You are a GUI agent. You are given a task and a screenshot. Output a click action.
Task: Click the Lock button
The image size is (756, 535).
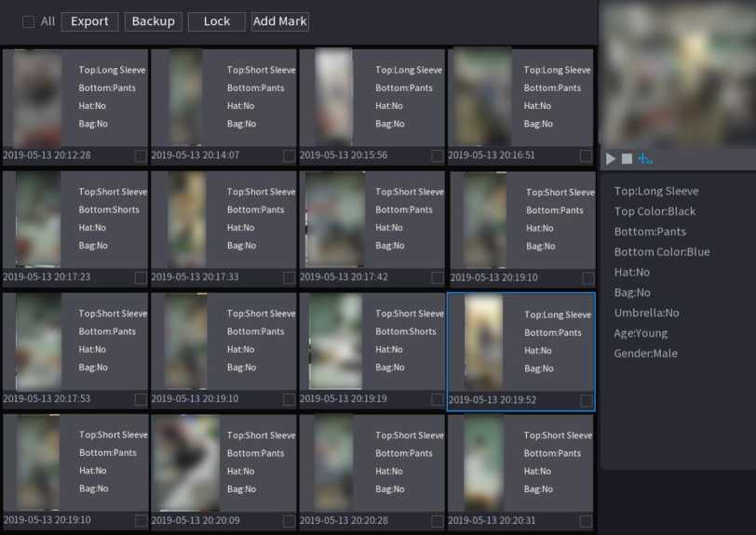point(216,21)
